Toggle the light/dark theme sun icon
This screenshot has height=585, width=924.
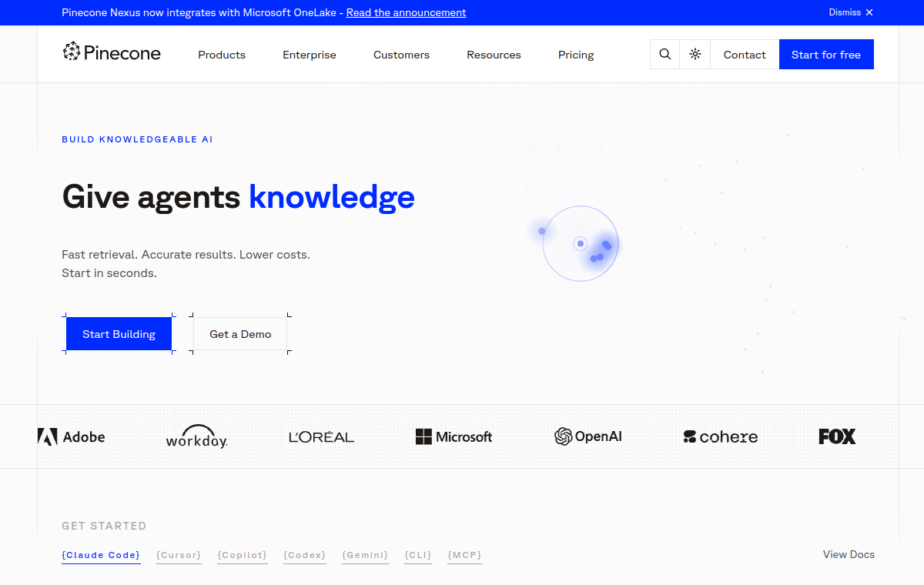[x=695, y=55]
